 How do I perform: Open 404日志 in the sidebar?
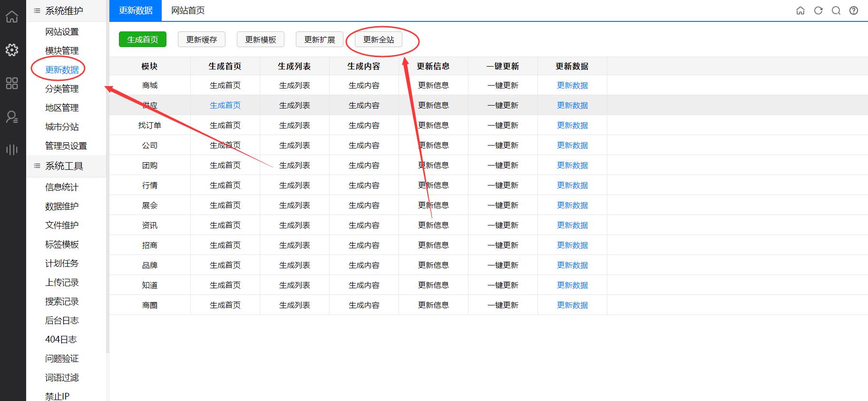coord(61,340)
